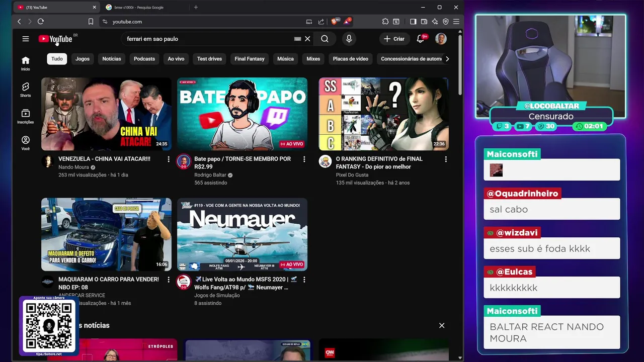
Task: Share this page from address bar
Action: click(321, 22)
